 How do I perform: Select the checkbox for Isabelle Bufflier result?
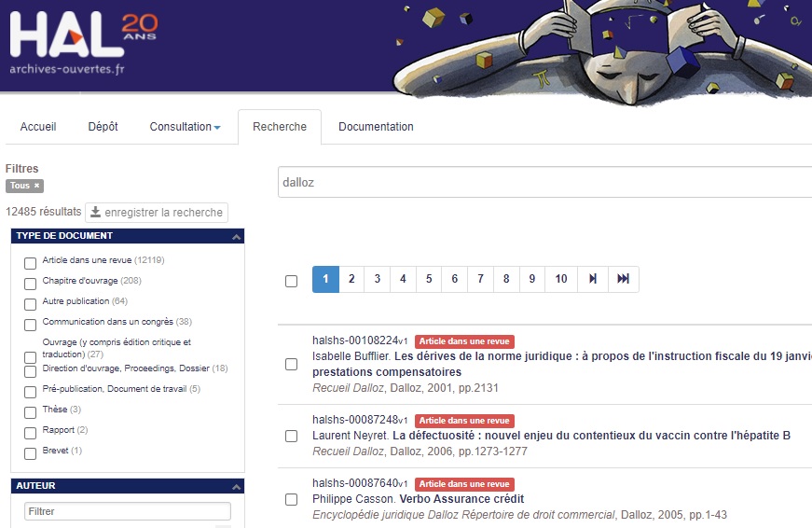point(292,364)
